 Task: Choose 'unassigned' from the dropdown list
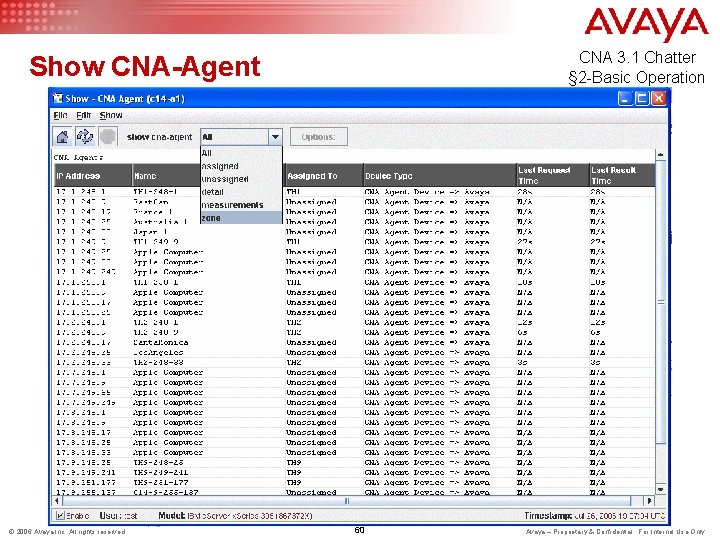pyautogui.click(x=241, y=179)
